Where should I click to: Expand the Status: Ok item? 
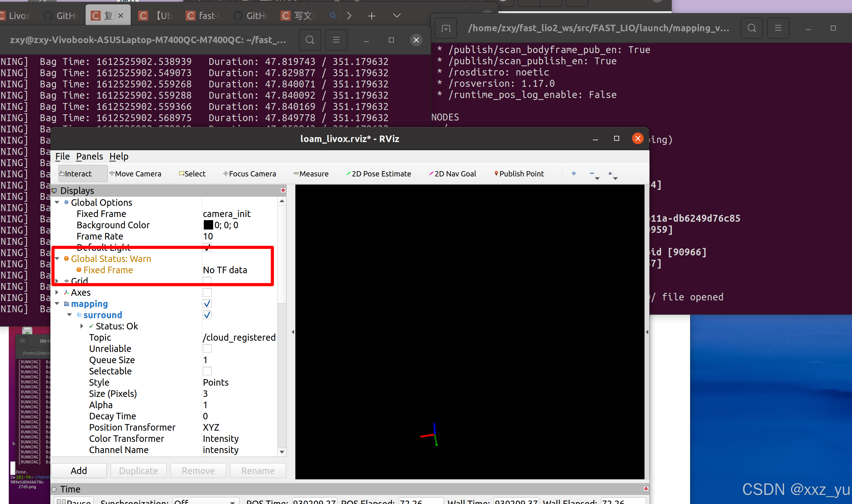click(82, 326)
